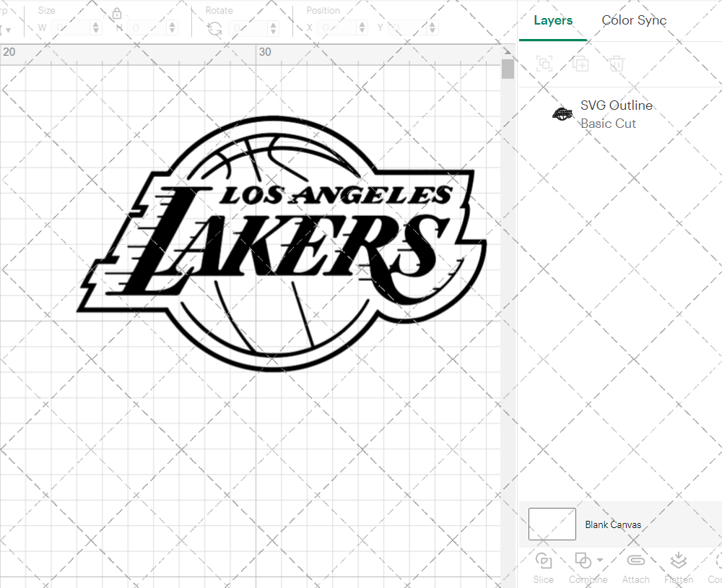This screenshot has height=588, width=722.
Task: Click the rotate reset icon
Action: (x=214, y=27)
